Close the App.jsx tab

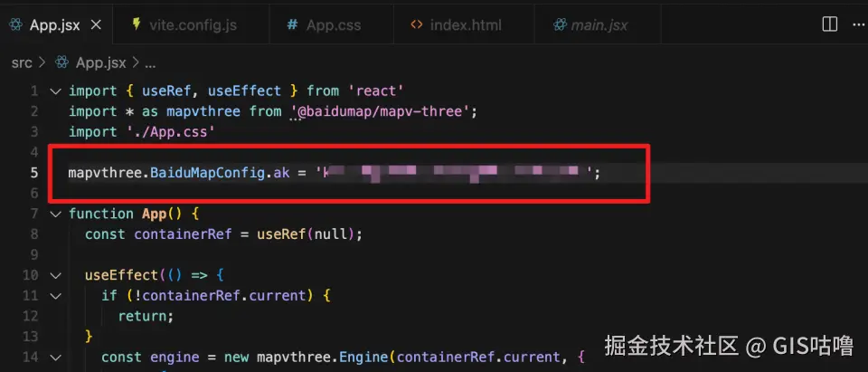pos(96,25)
